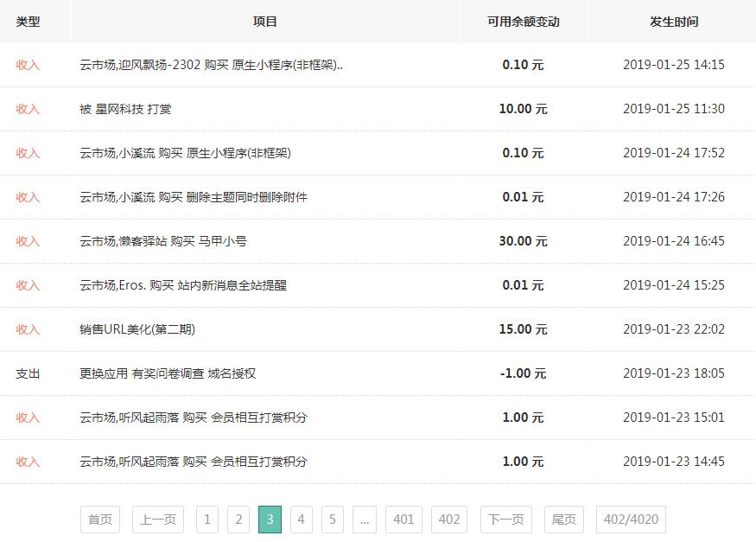756x542 pixels.
Task: Select the highlighted page 3 button
Action: click(x=270, y=520)
